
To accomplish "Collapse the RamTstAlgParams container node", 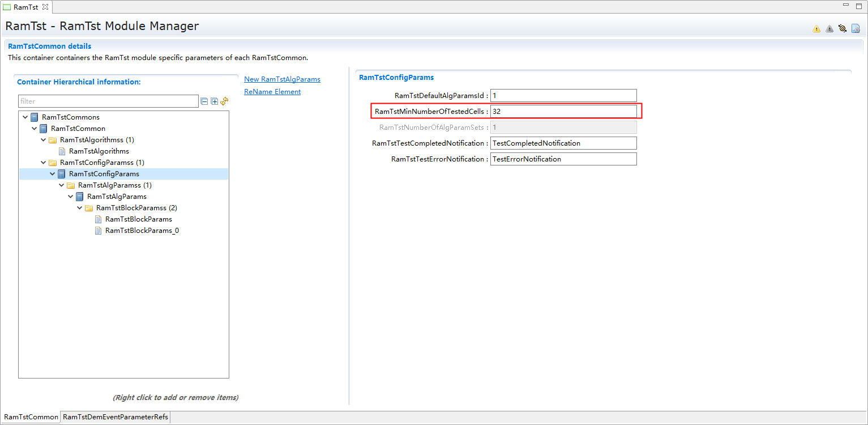I will coord(70,197).
